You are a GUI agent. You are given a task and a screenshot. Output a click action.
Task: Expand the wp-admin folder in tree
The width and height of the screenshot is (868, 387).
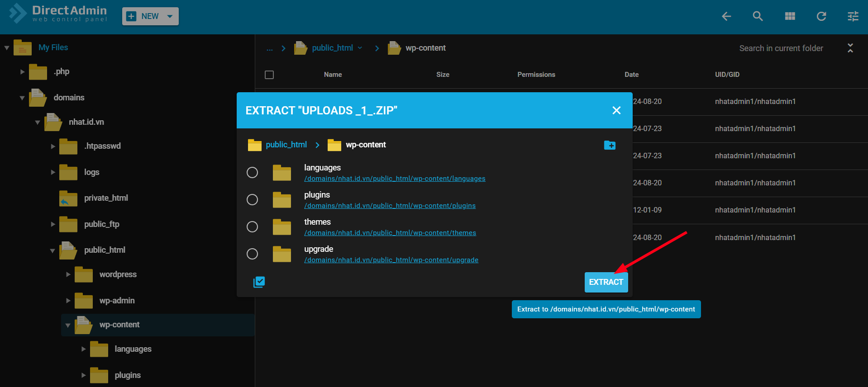pos(68,301)
